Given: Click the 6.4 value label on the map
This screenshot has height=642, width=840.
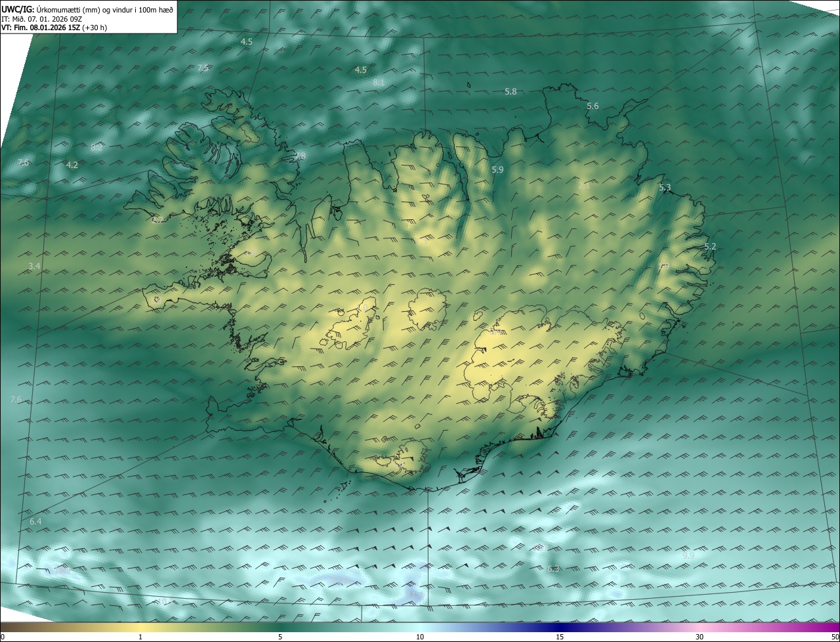Looking at the screenshot, I should tap(35, 521).
